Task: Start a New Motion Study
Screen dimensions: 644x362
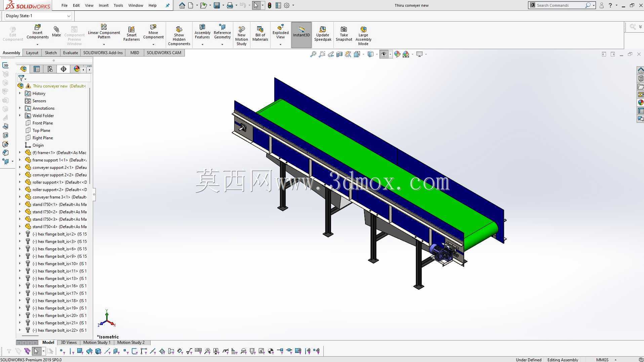Action: pyautogui.click(x=241, y=36)
